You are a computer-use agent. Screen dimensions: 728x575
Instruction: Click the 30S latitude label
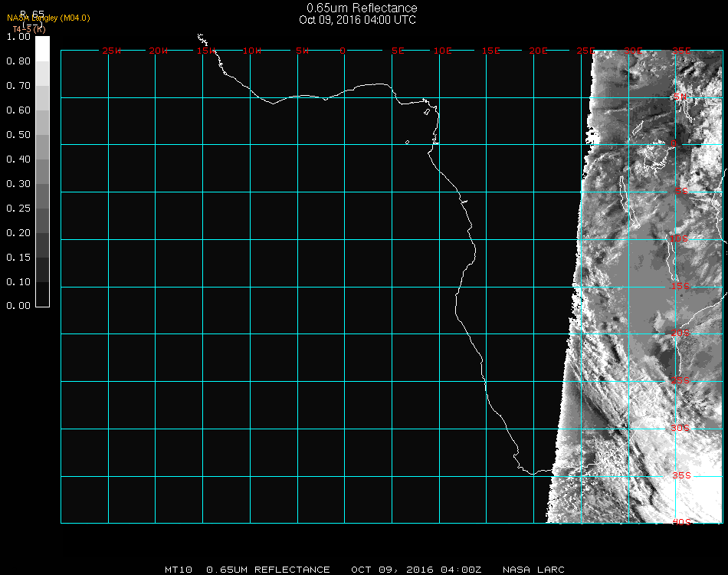click(x=680, y=428)
